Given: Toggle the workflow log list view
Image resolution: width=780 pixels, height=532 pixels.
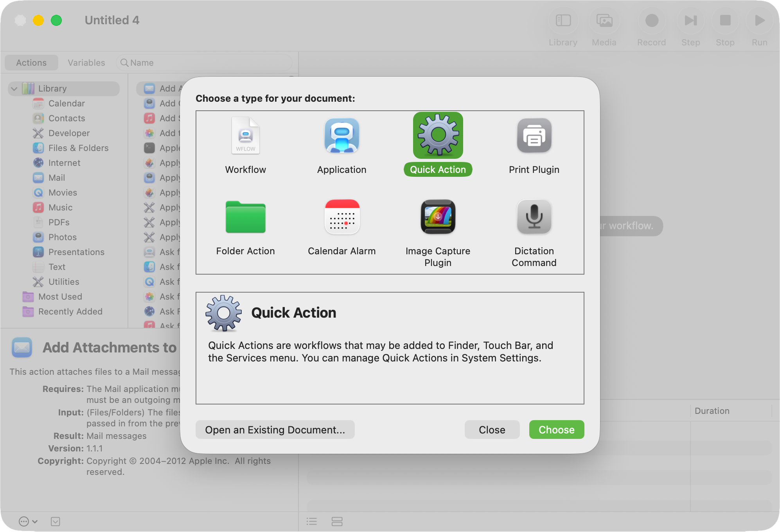Looking at the screenshot, I should tap(312, 521).
